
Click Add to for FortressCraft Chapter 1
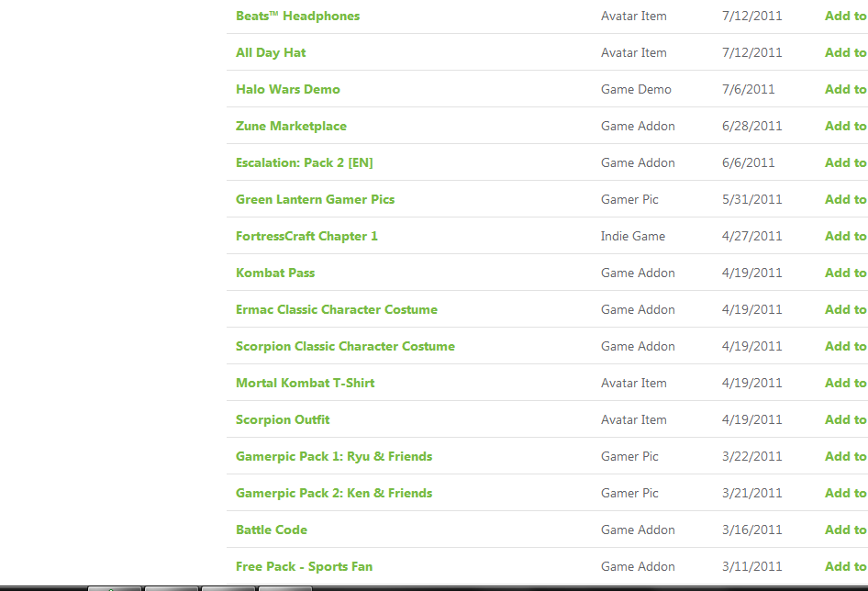click(x=846, y=237)
